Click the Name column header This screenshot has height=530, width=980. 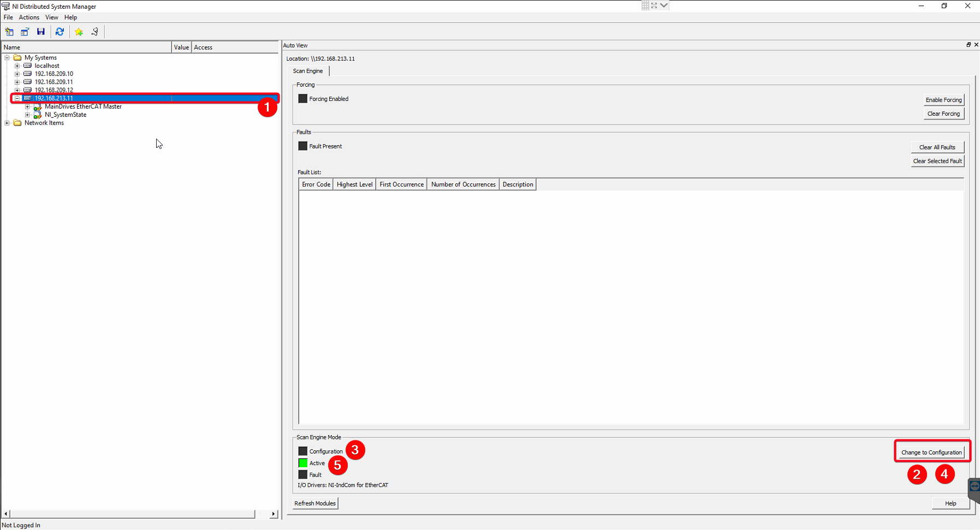pos(87,47)
